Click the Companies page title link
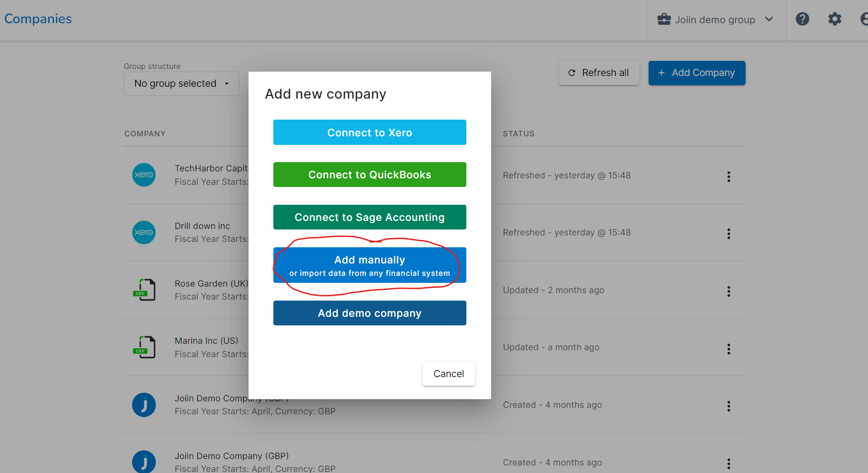 click(38, 19)
